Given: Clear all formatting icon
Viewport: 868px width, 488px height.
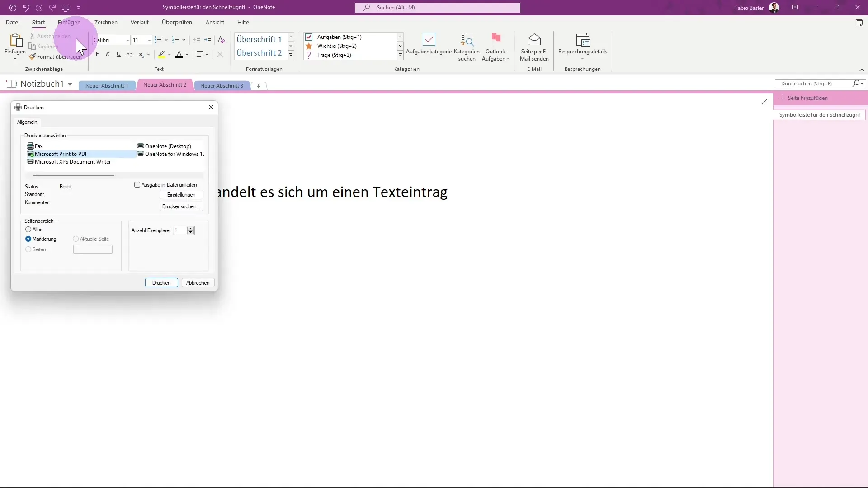Looking at the screenshot, I should [221, 40].
